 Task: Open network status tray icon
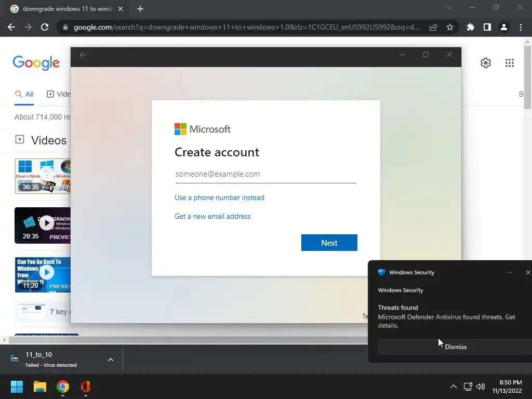click(x=468, y=387)
